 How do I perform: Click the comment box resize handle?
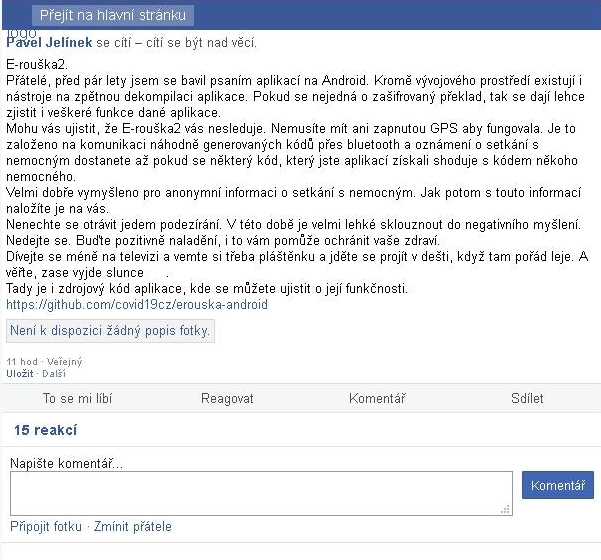506,509
